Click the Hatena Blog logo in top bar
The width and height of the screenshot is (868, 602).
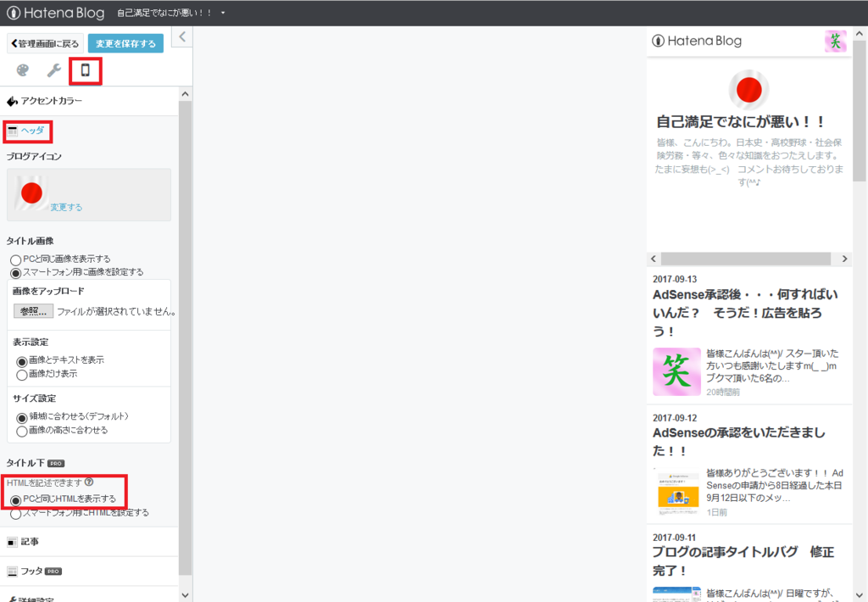(55, 13)
